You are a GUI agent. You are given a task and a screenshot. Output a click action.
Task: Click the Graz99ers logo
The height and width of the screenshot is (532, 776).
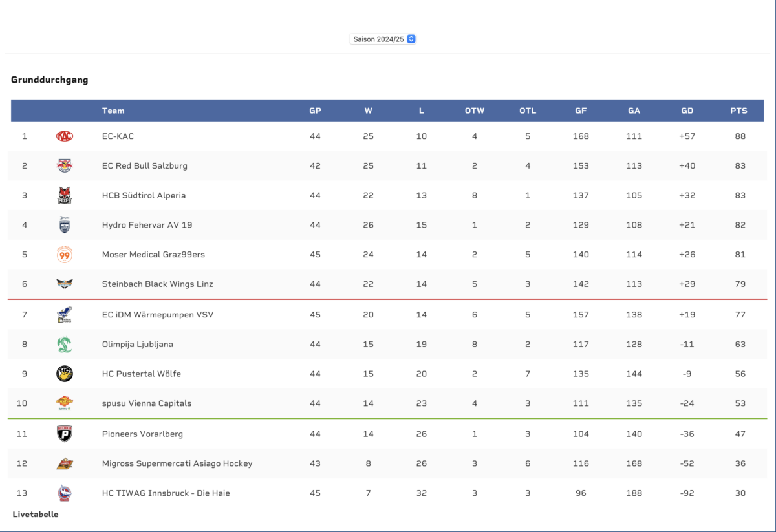click(65, 255)
